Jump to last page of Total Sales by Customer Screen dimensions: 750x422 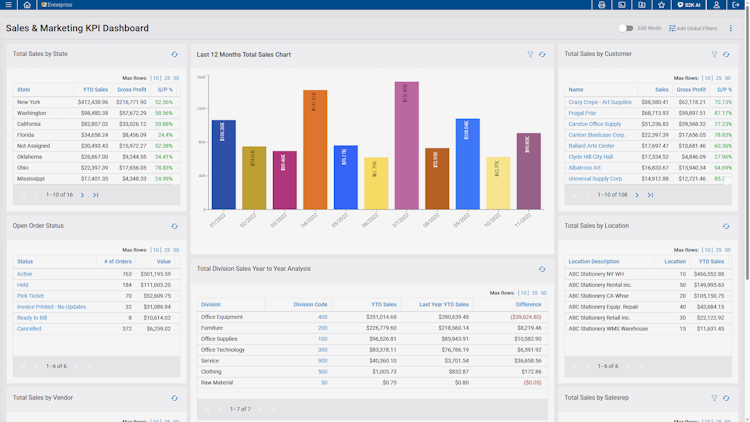[x=650, y=195]
